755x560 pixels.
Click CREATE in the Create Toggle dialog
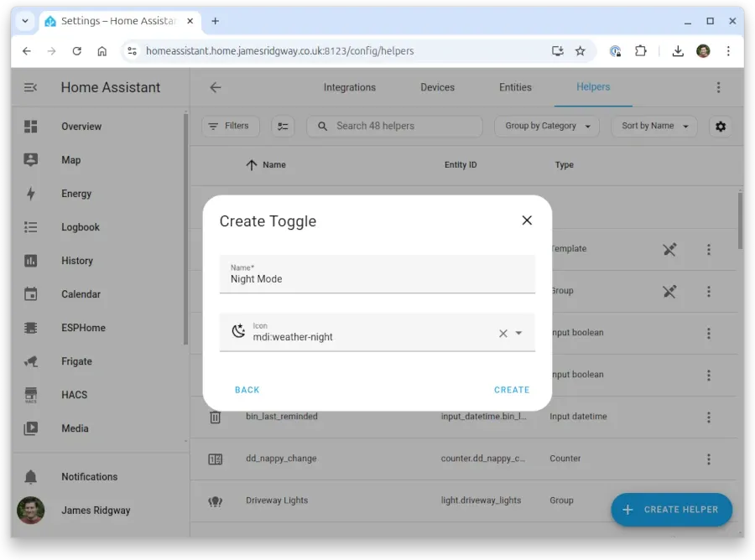click(512, 390)
